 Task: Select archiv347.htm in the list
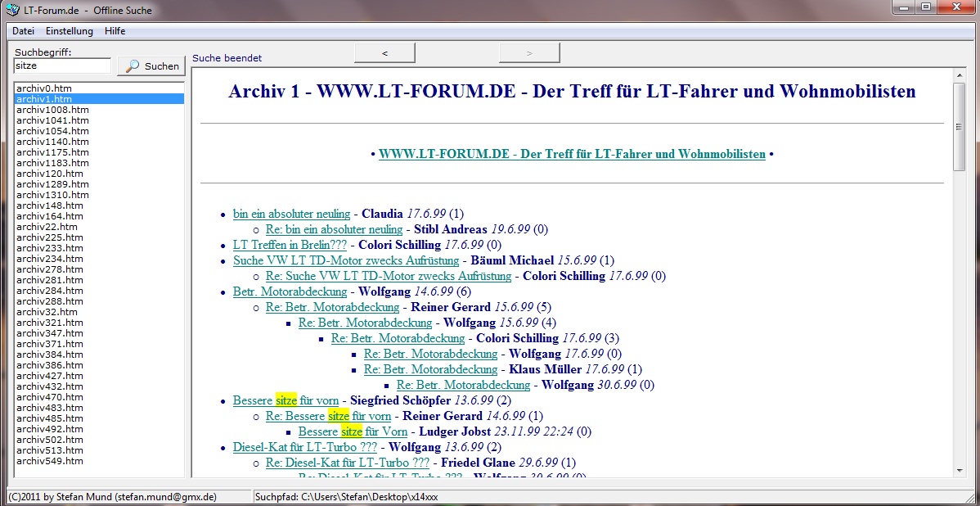coord(99,332)
